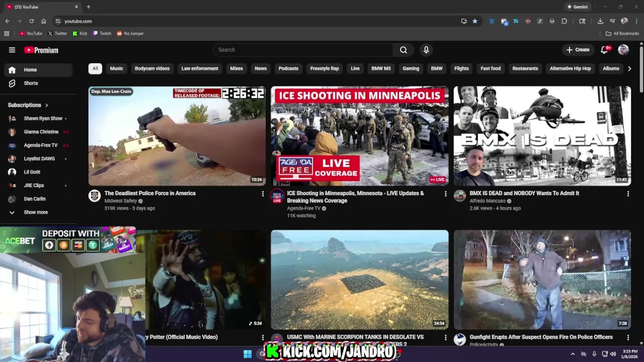Screen dimensions: 644x362
Task: Open Twitch bookmark in bookmarks bar
Action: tap(102, 34)
